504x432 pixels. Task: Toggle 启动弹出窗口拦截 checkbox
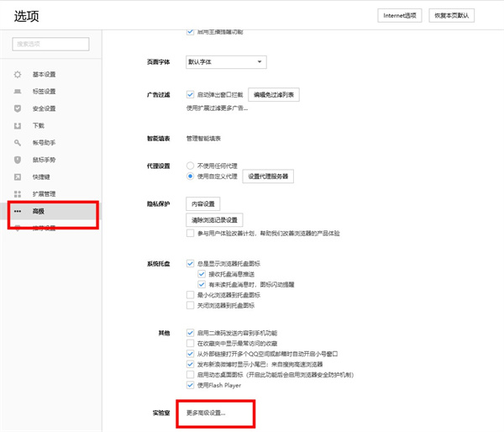pos(190,95)
